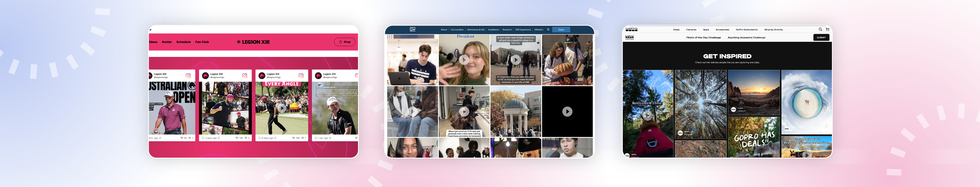Select Our Location in GW navigation
The image size is (980, 187).
457,29
